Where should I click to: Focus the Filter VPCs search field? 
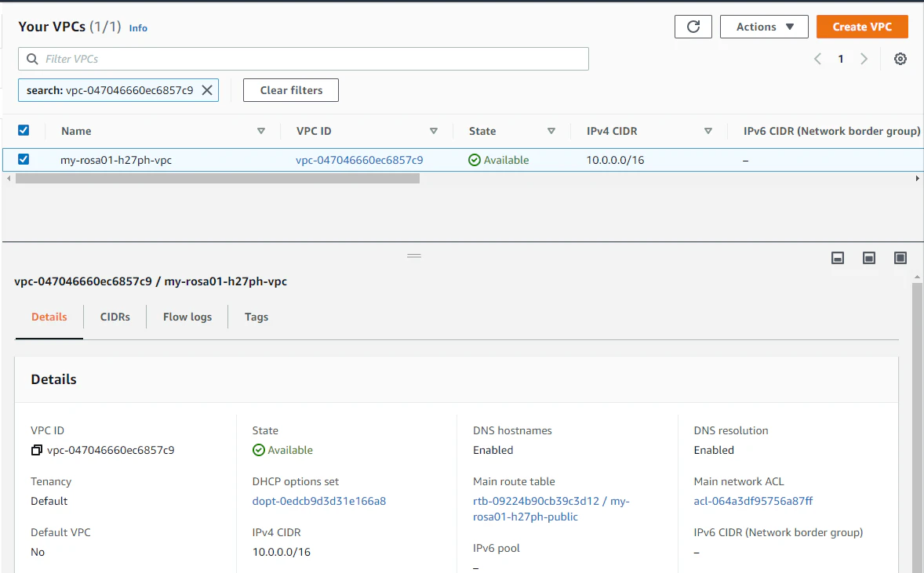304,59
